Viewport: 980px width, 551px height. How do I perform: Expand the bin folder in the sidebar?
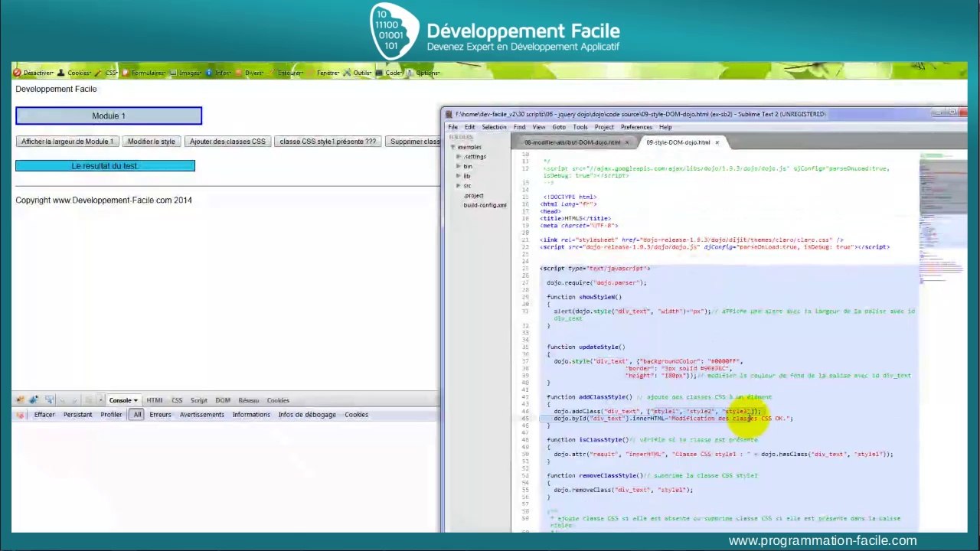[x=459, y=166]
